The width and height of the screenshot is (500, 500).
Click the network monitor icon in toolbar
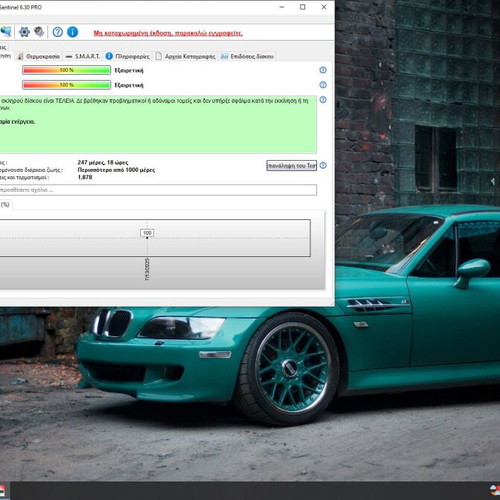(6, 32)
